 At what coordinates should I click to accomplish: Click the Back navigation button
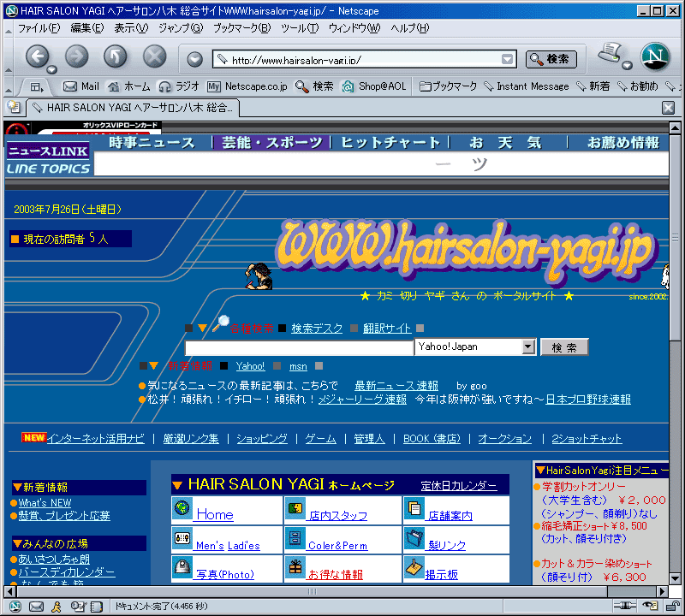37,56
